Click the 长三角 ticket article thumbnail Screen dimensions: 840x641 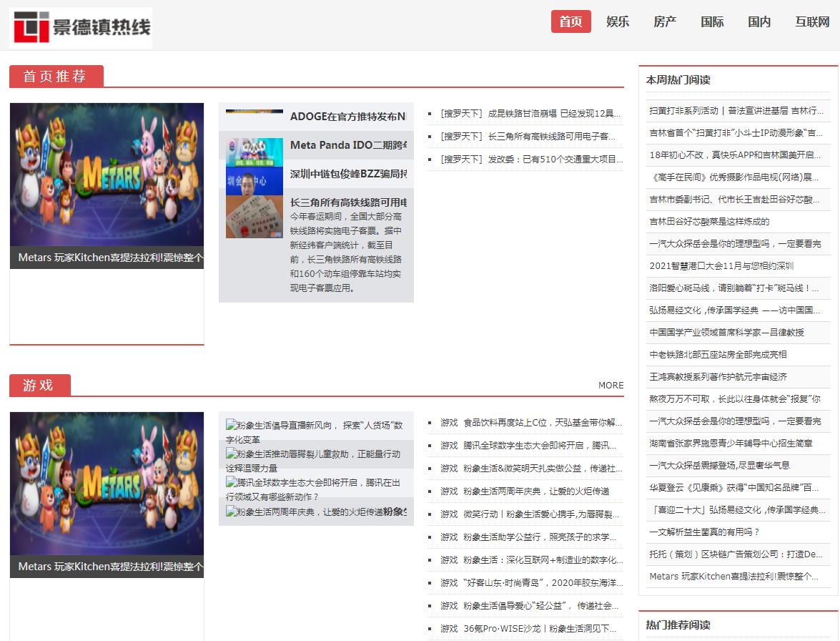point(255,217)
